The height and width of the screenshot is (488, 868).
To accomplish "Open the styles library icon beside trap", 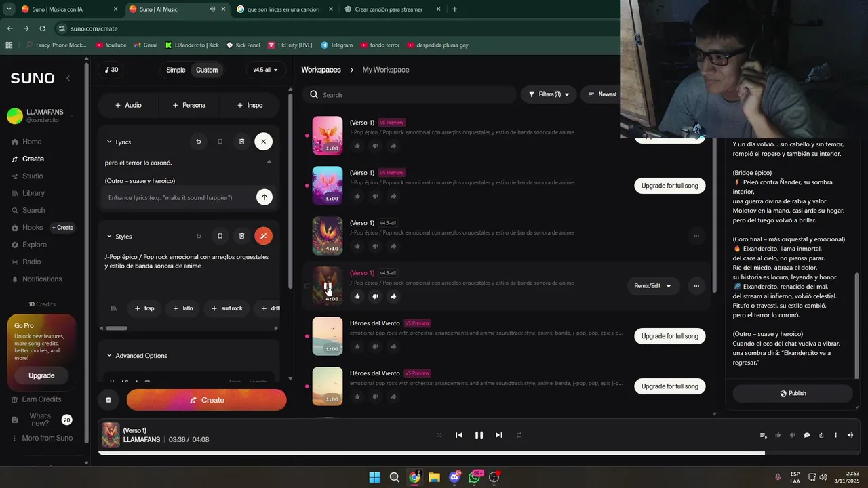I will (x=114, y=308).
